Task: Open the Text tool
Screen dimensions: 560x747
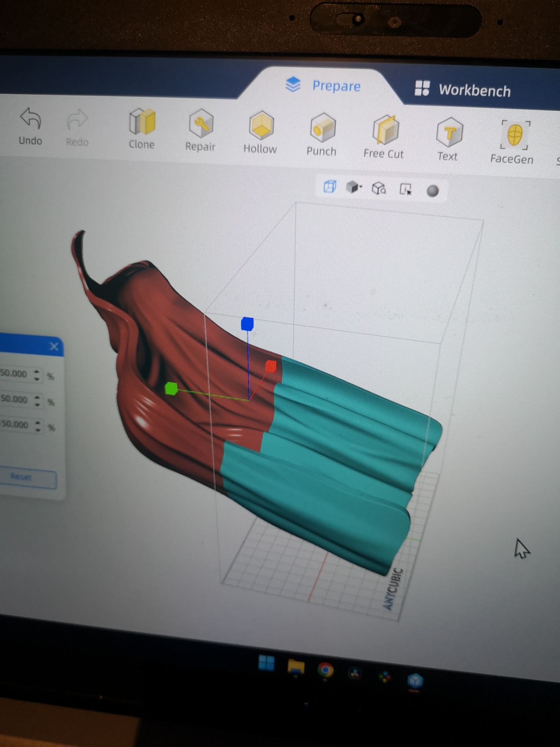Action: coord(449,133)
